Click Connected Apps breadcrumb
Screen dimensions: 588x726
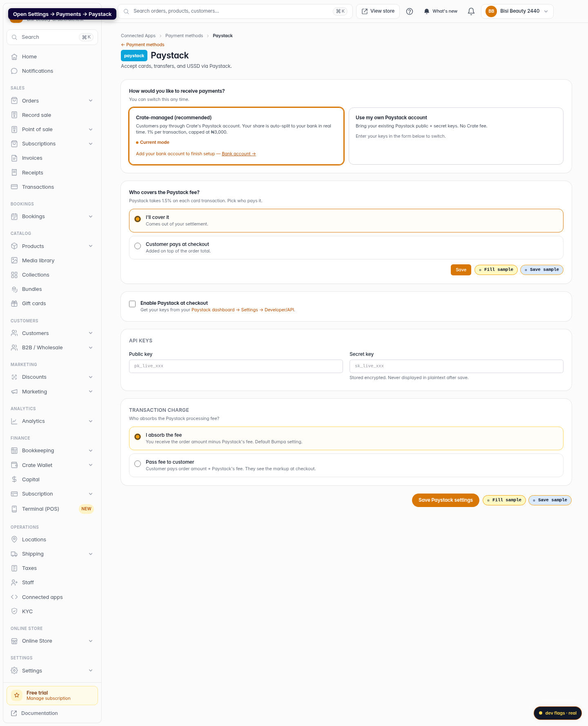point(138,36)
